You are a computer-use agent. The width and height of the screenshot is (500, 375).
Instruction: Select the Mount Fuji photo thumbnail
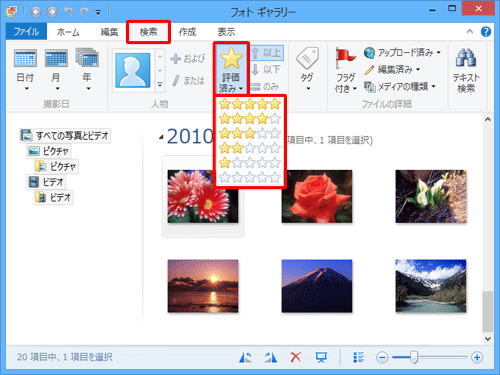(317, 286)
